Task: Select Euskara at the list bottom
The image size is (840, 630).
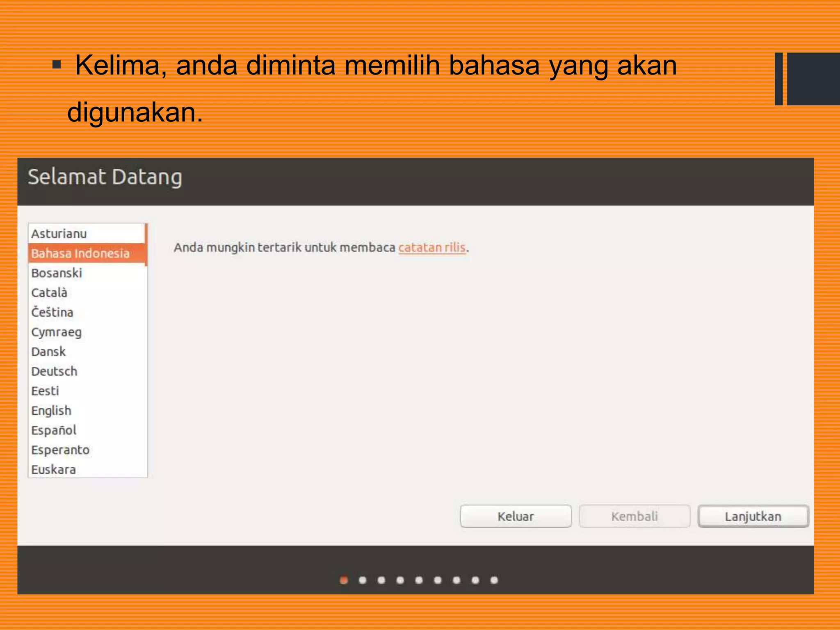Action: pyautogui.click(x=87, y=469)
